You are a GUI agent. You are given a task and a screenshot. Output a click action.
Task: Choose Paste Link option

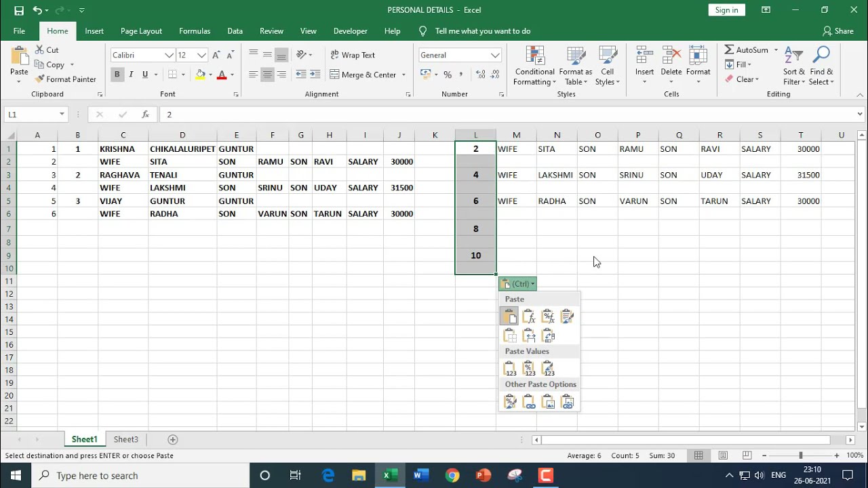(529, 401)
